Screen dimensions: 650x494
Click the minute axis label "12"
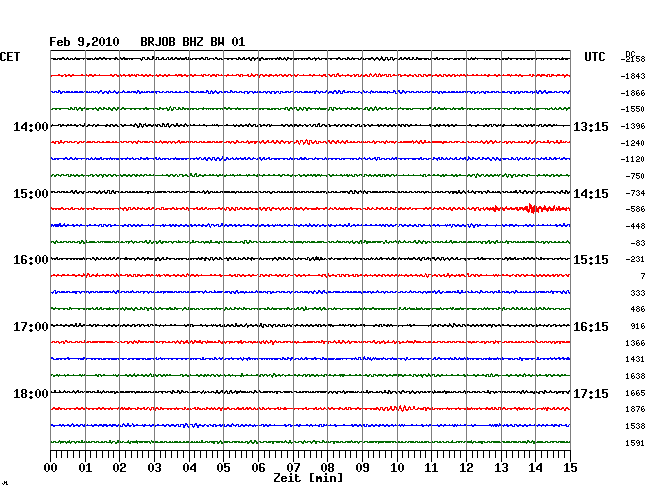(x=466, y=468)
